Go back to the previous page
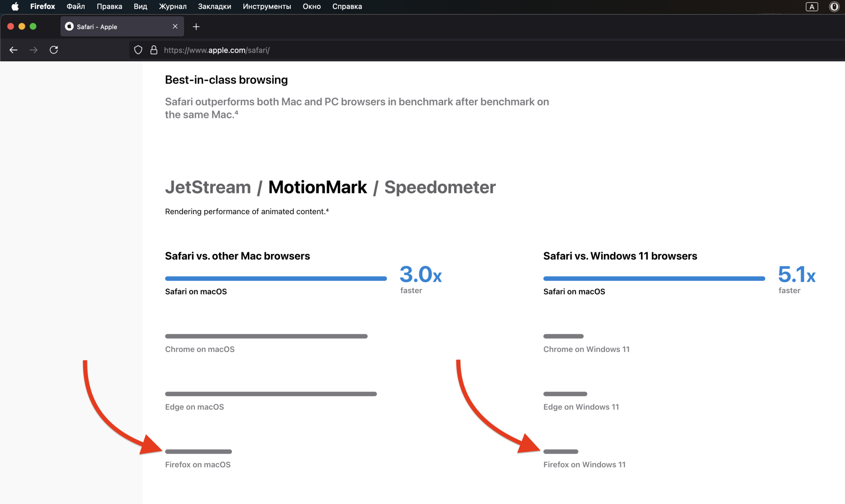Screen dimensions: 845x504 coord(14,50)
